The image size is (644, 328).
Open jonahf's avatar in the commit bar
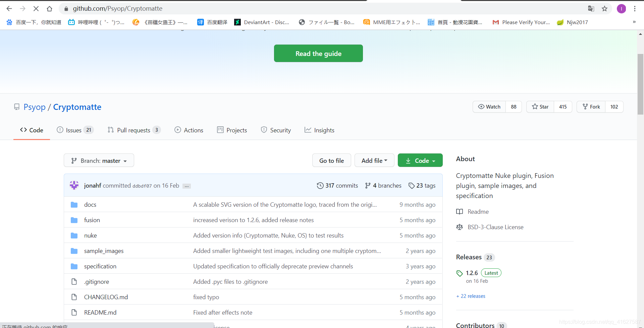point(74,185)
